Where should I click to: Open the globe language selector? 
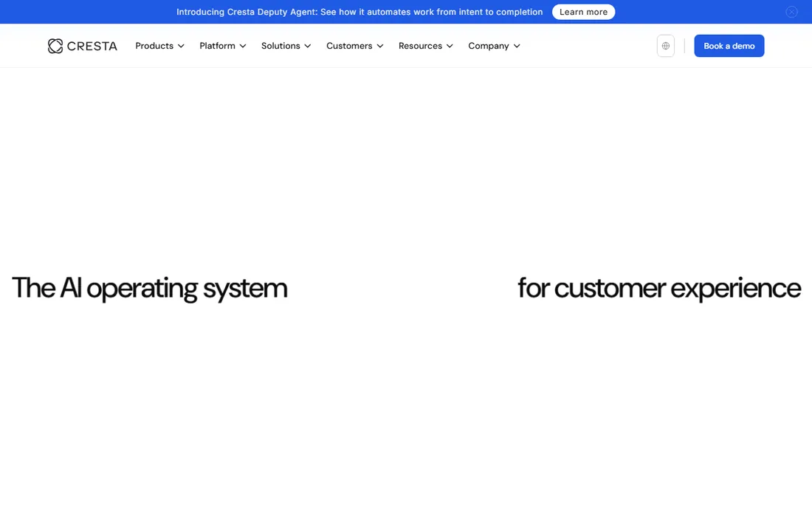point(665,46)
